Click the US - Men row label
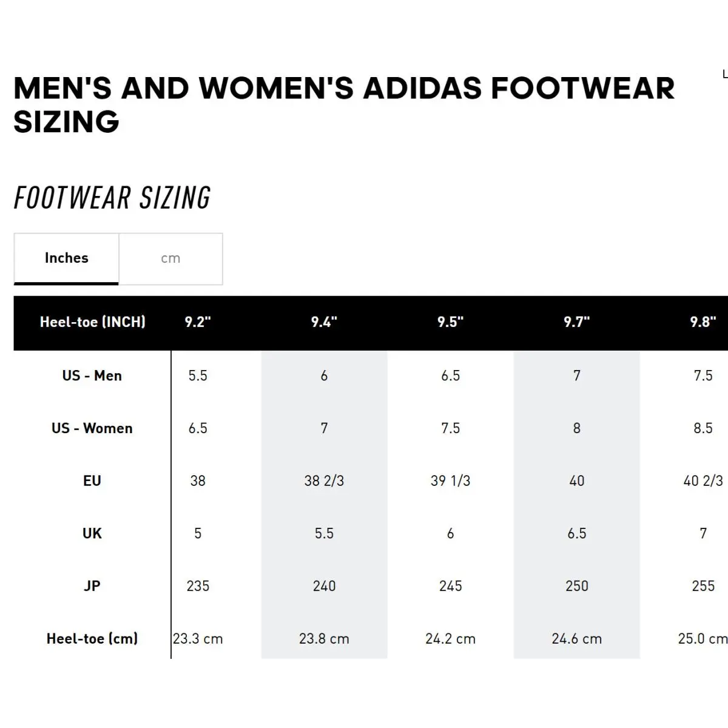This screenshot has width=728, height=728. 92,376
